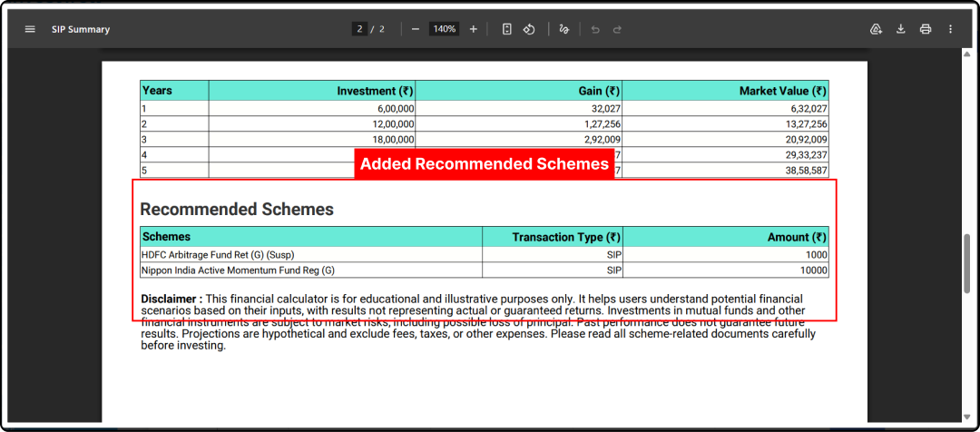Click the zoom in plus button
This screenshot has height=432, width=980.
[473, 29]
